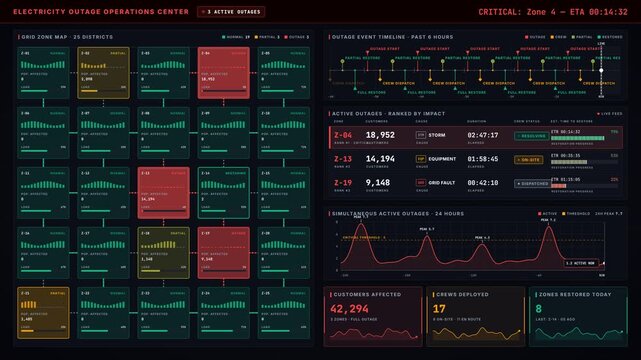Open the Zones Restored Today card
641x360 pixels.
coord(578,317)
